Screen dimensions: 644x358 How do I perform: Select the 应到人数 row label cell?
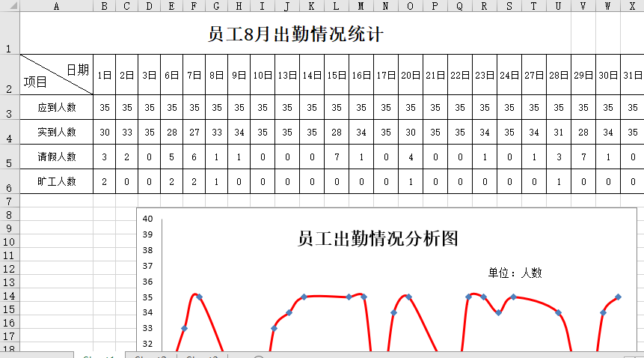[x=56, y=107]
